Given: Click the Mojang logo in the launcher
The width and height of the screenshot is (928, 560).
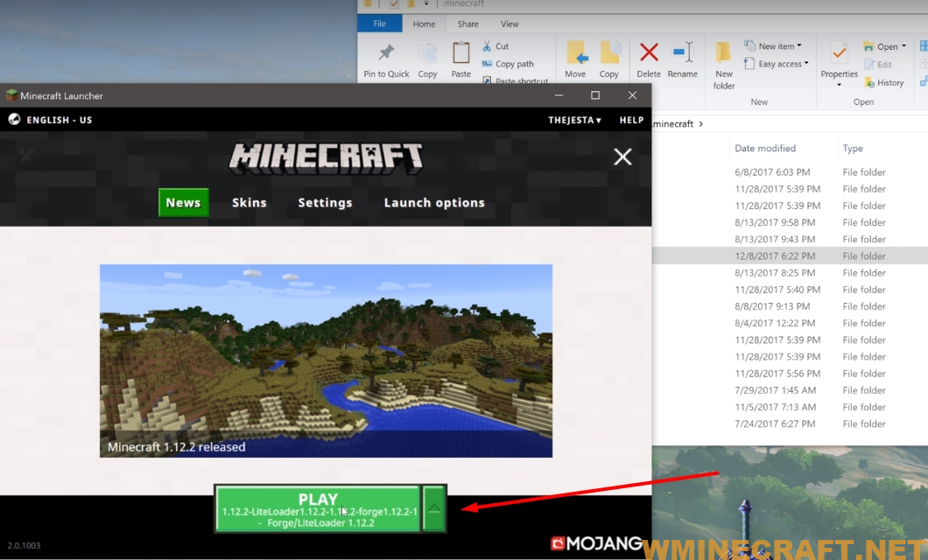Looking at the screenshot, I should click(x=596, y=542).
